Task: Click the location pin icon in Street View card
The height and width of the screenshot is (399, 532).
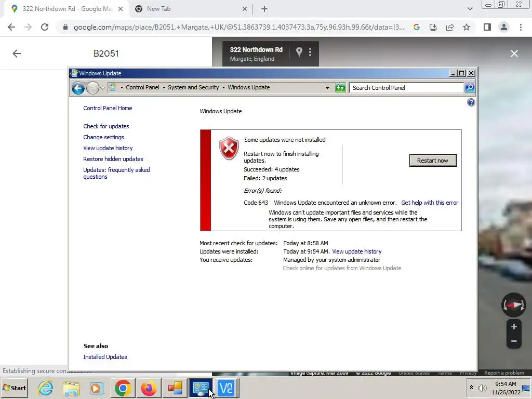Action: click(299, 52)
